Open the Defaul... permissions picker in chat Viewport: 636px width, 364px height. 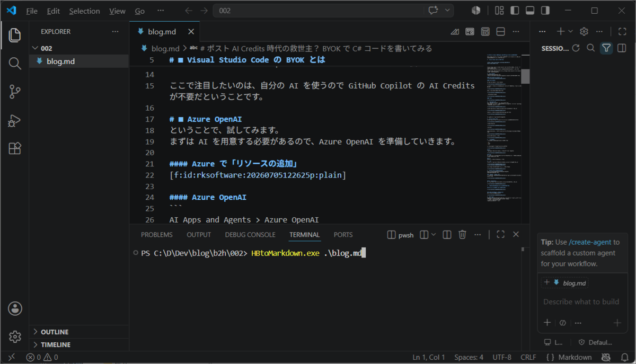click(x=595, y=342)
